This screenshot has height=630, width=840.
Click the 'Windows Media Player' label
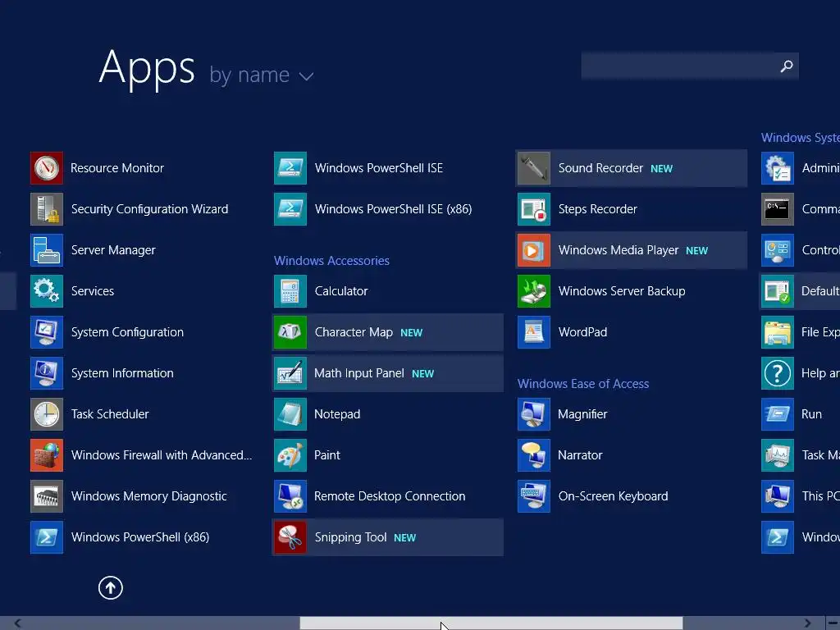coord(619,250)
